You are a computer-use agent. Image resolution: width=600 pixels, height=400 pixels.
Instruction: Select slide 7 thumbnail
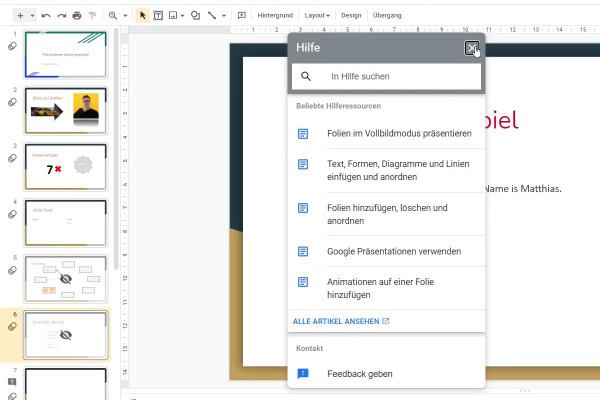pyautogui.click(x=66, y=384)
